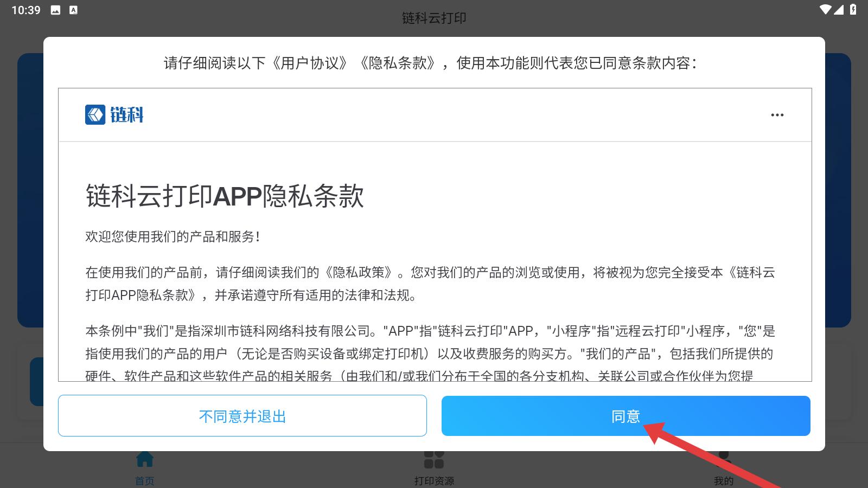Tap the cellular signal icon in the status bar
The width and height of the screenshot is (868, 488).
coord(839,10)
